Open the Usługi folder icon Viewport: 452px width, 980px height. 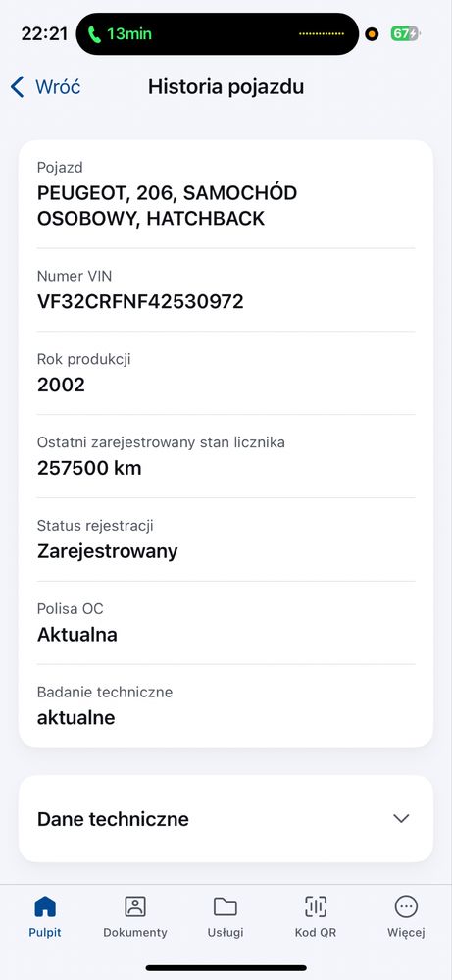click(226, 906)
